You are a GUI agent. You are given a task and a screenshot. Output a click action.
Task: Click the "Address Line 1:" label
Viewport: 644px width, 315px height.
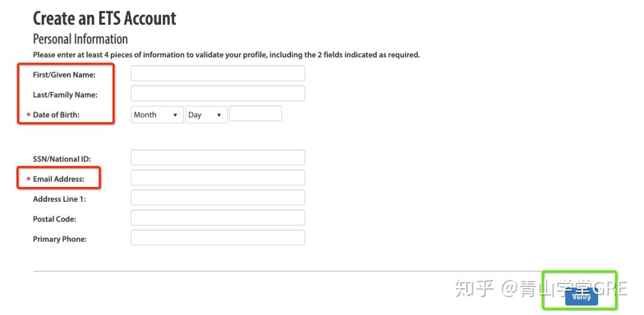click(59, 199)
